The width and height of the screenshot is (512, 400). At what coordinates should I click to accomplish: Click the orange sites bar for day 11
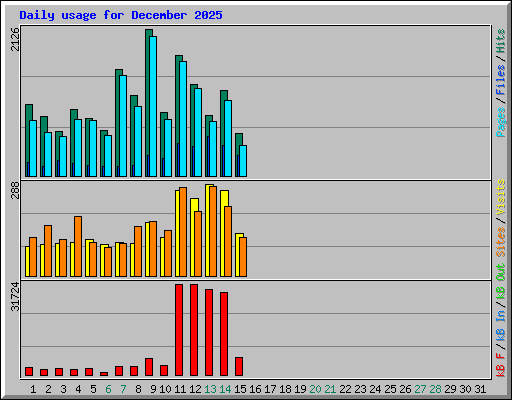click(x=183, y=232)
